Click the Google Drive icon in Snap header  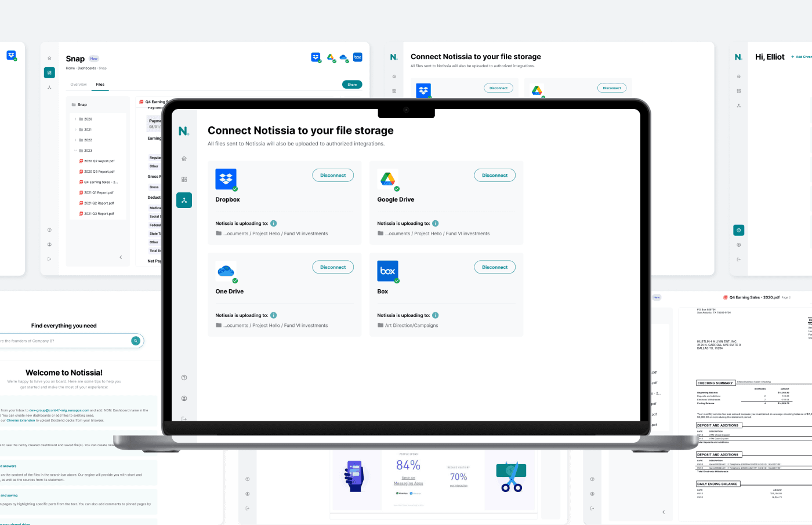click(x=330, y=57)
